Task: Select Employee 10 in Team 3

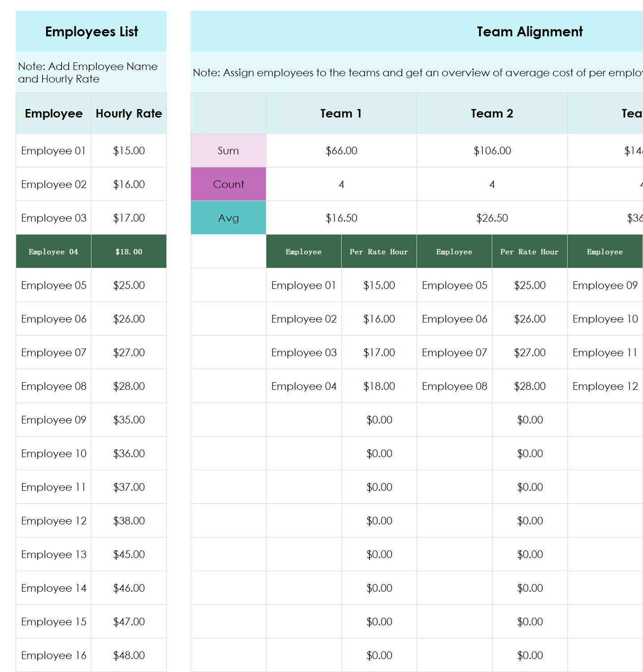Action: 605,319
